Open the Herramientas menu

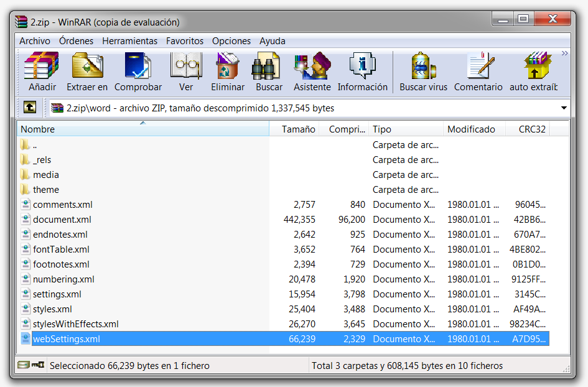129,41
